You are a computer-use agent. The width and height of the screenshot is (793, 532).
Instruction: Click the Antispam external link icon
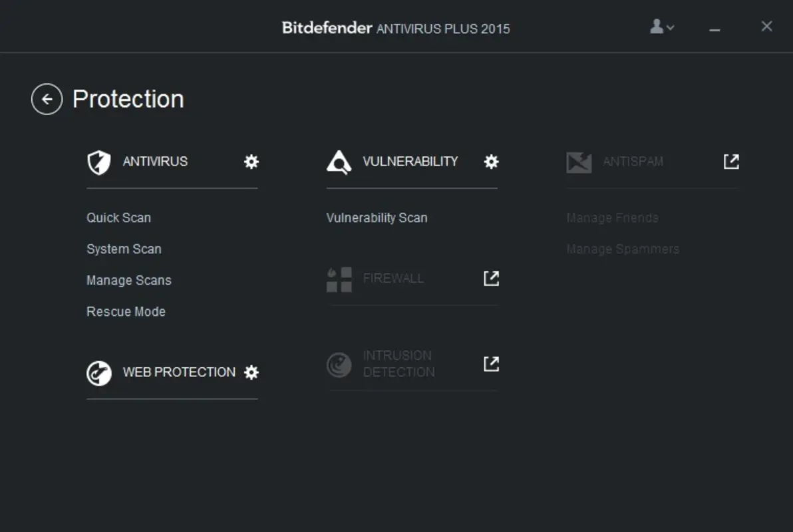click(731, 161)
